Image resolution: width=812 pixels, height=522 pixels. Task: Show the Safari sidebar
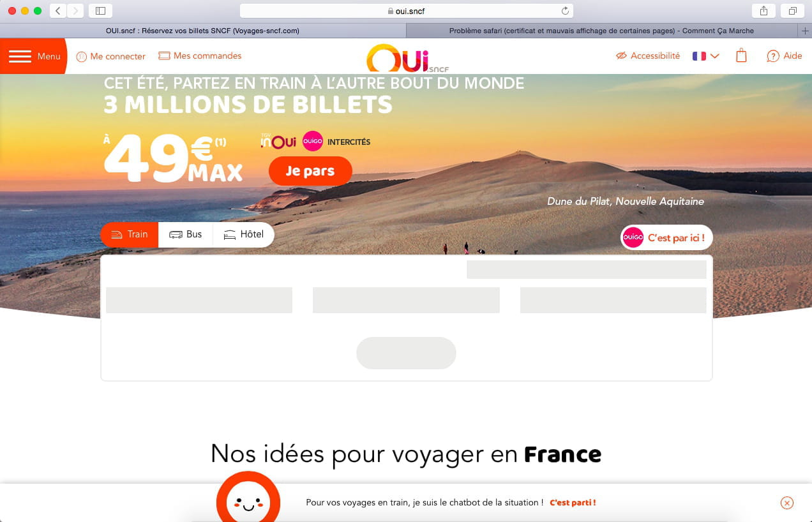(x=100, y=11)
